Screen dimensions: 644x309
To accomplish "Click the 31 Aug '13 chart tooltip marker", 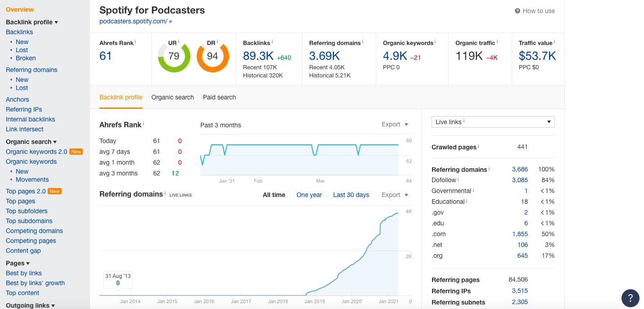I will (118, 279).
